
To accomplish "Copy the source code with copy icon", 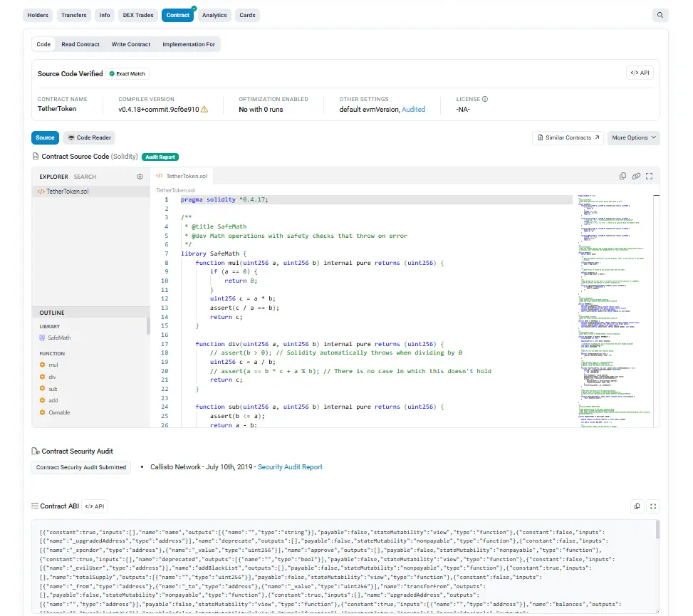I will (x=622, y=177).
